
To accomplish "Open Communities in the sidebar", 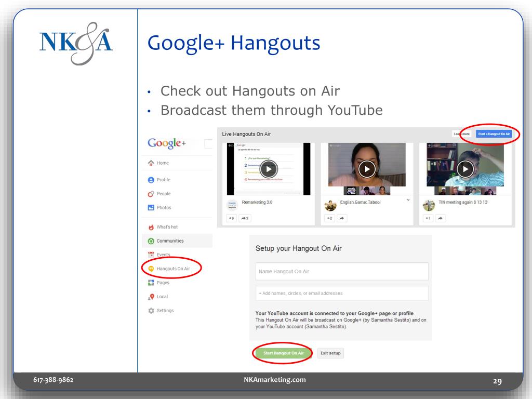I will pos(177,241).
